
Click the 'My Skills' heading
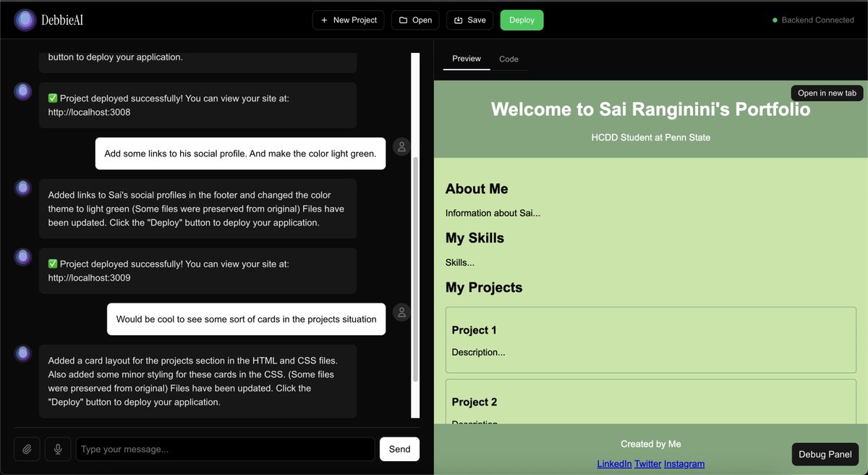tap(475, 238)
